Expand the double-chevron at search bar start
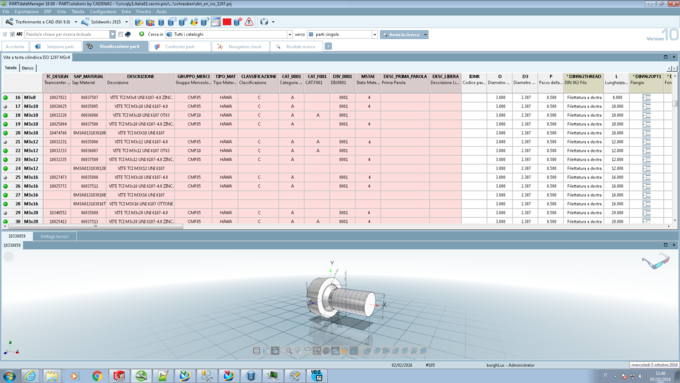The width and height of the screenshot is (680, 383). pyautogui.click(x=5, y=34)
